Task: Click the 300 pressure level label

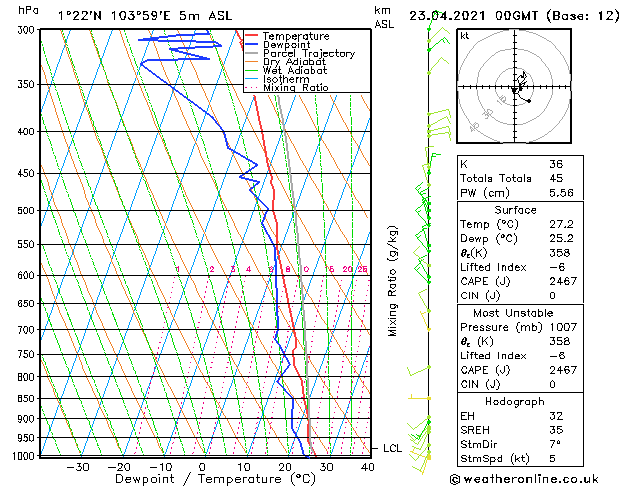Action: (28, 30)
